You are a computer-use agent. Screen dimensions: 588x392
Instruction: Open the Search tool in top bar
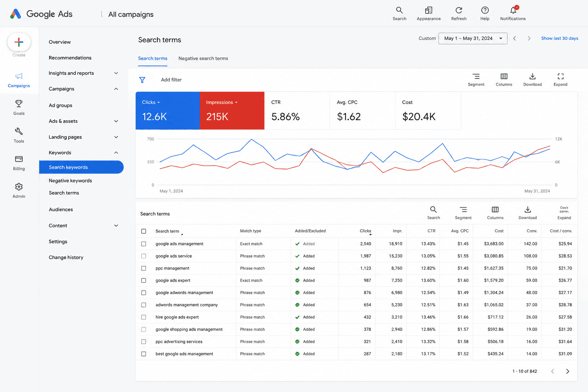click(399, 13)
